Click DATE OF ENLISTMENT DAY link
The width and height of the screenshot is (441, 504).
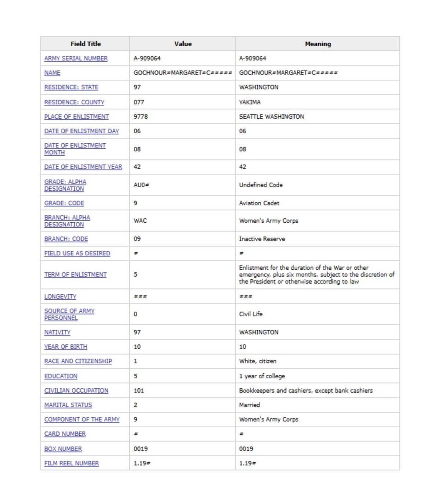point(82,131)
